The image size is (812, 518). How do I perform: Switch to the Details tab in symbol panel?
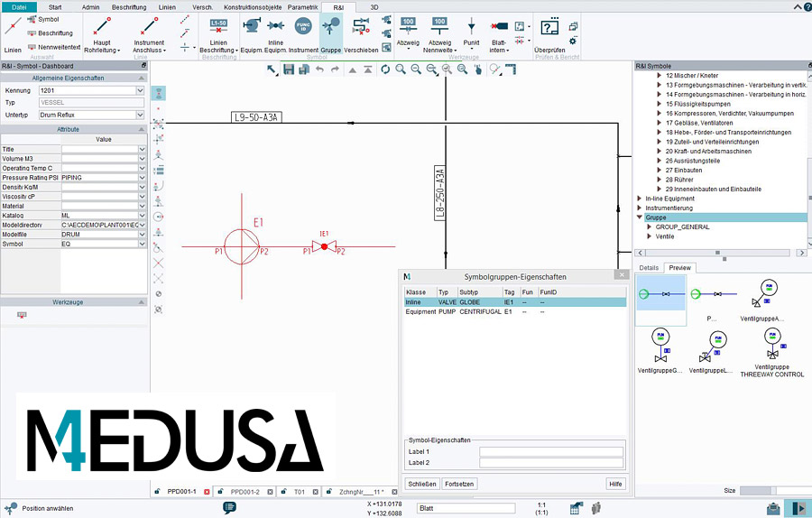tap(649, 268)
